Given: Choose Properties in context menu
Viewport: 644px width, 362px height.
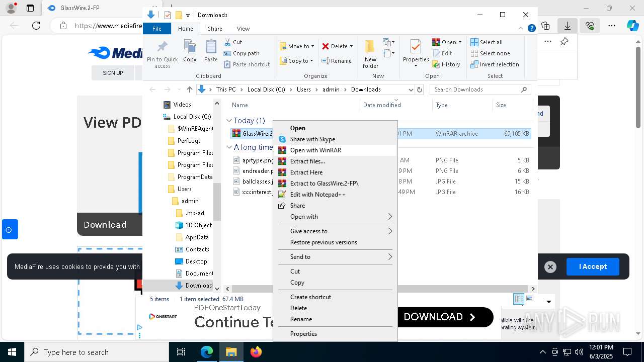Looking at the screenshot, I should 335,334.
